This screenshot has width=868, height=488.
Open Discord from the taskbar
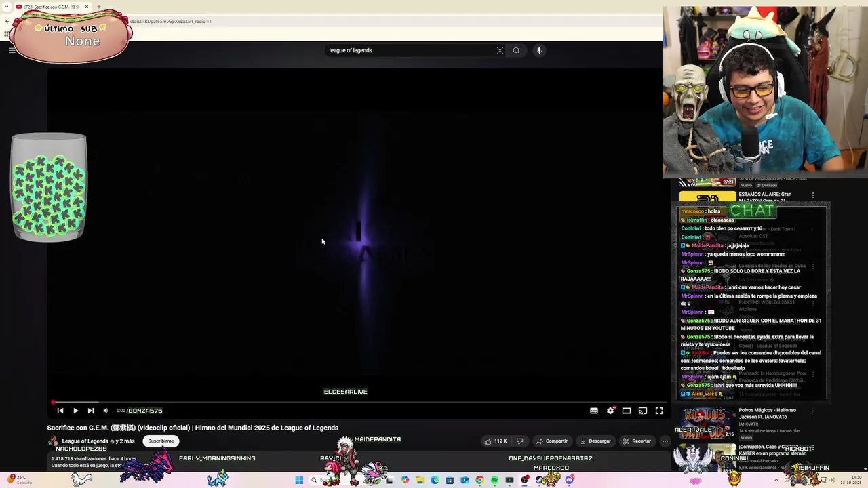569,480
